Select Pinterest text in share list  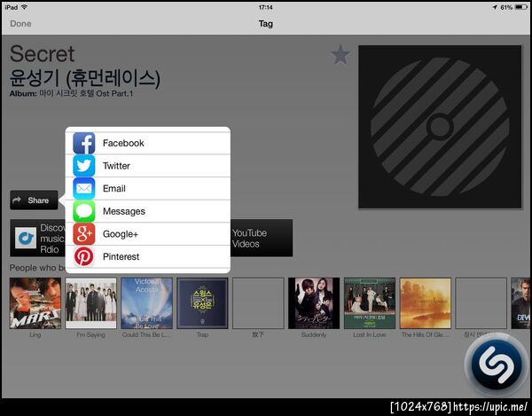(121, 256)
